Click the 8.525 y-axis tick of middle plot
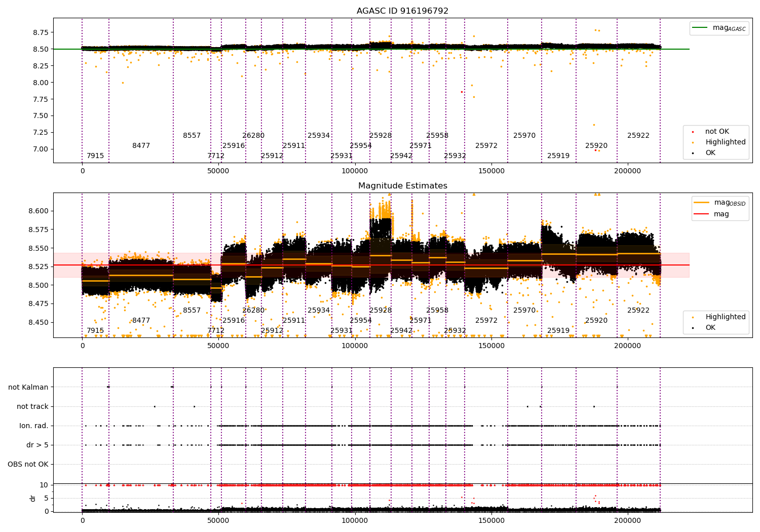The height and width of the screenshot is (532, 760). [x=39, y=267]
